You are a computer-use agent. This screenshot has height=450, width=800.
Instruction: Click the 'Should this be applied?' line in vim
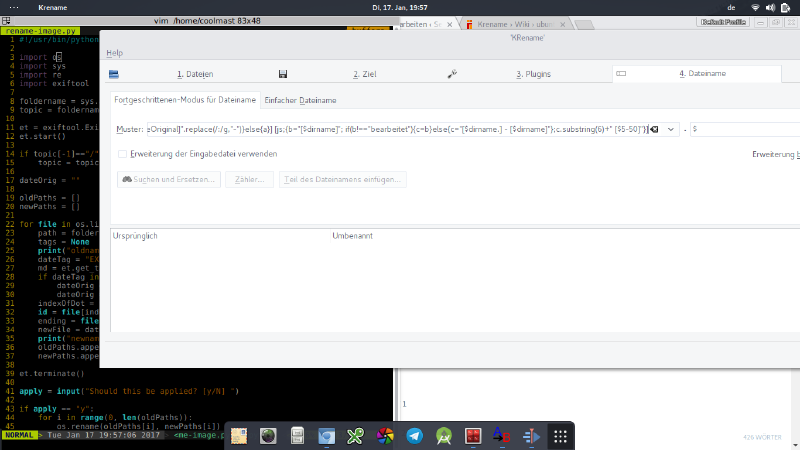coord(129,391)
